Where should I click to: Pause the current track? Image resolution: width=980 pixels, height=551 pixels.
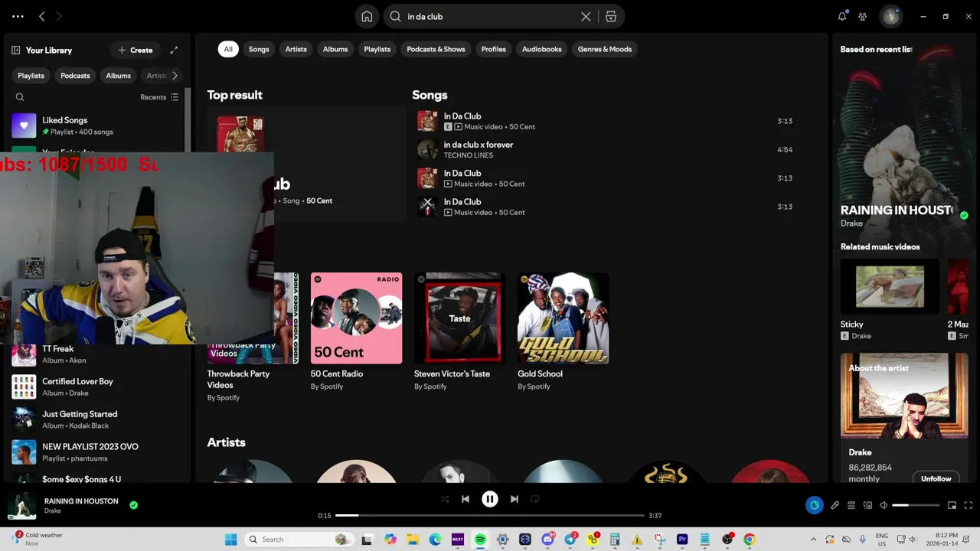490,499
